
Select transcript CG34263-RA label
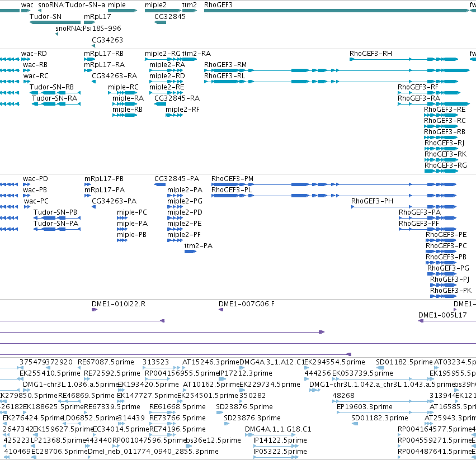point(115,76)
